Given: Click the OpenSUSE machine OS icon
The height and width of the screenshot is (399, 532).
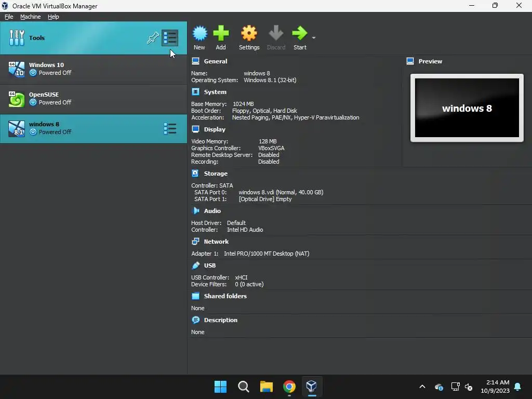Looking at the screenshot, I should [17, 99].
